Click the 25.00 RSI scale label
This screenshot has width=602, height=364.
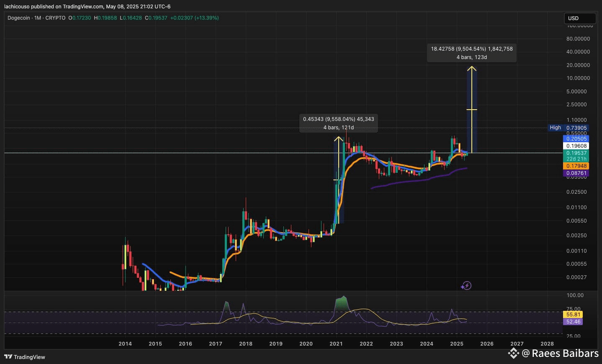click(x=574, y=336)
